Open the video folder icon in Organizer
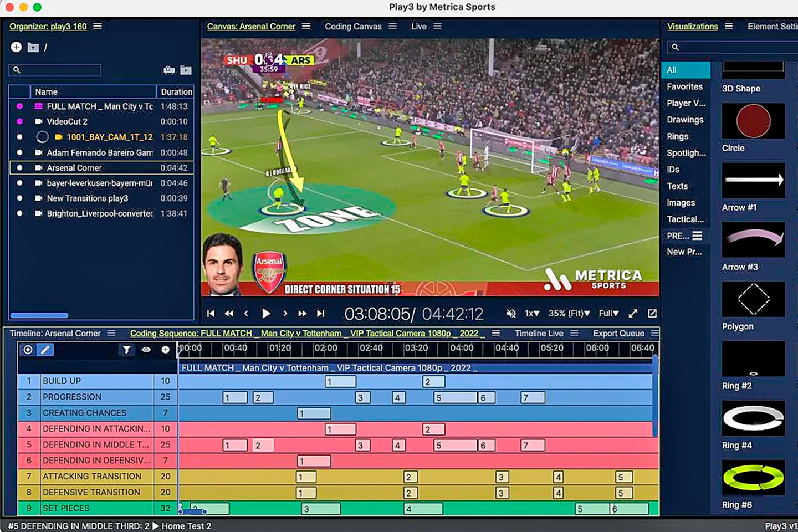The image size is (798, 532). pyautogui.click(x=186, y=70)
